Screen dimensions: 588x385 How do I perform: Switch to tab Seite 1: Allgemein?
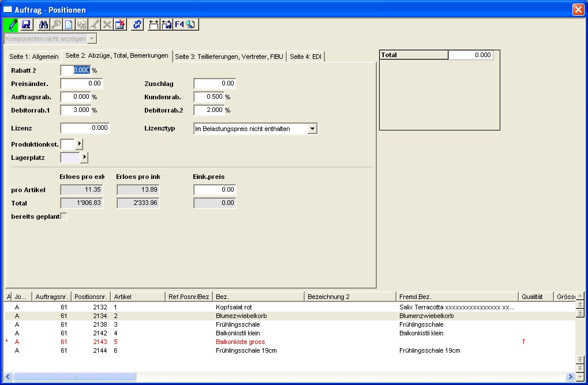[33, 57]
